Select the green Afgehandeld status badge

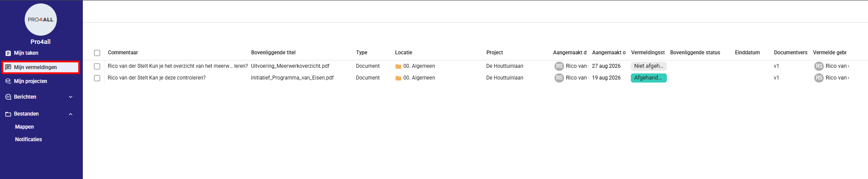point(649,78)
